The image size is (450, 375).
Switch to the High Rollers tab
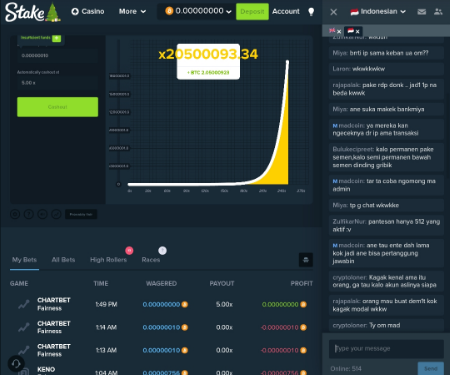(x=108, y=260)
